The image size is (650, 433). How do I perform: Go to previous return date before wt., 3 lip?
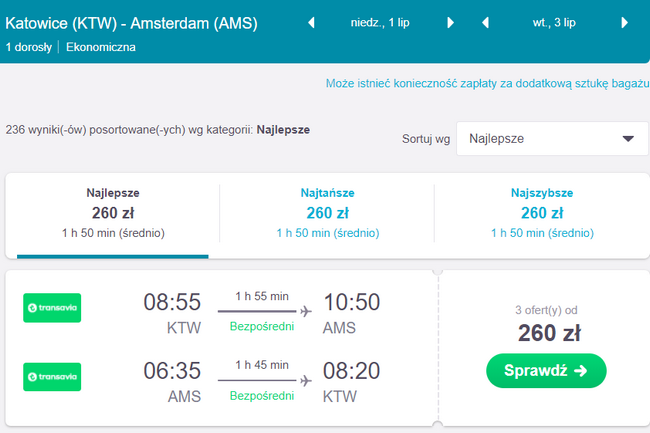click(485, 22)
